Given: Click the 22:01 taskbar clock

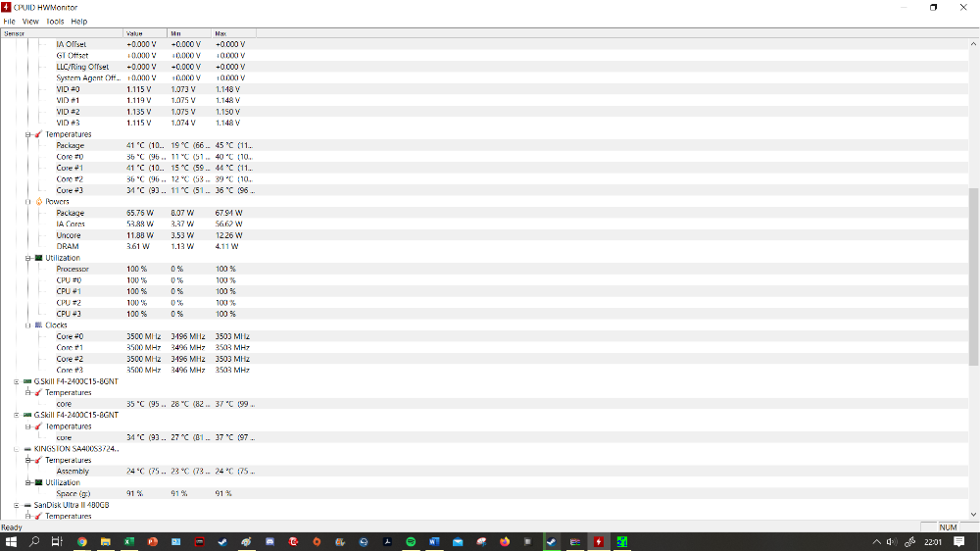Looking at the screenshot, I should [933, 541].
